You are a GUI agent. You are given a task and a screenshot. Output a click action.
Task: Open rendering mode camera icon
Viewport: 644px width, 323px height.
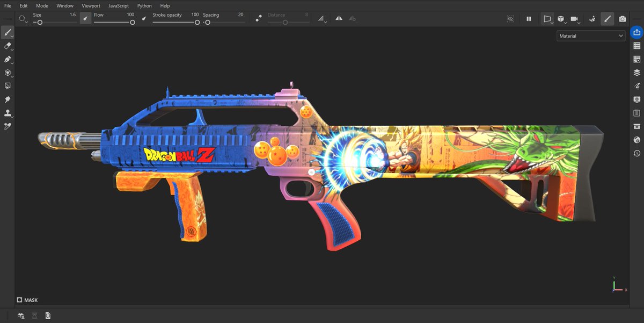click(622, 18)
